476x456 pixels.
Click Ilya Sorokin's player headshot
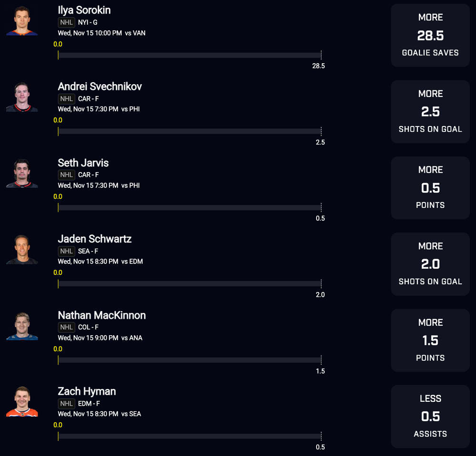[22, 20]
